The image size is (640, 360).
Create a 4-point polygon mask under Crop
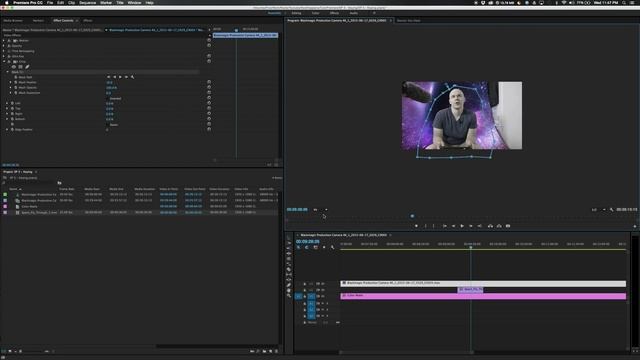click(x=20, y=67)
